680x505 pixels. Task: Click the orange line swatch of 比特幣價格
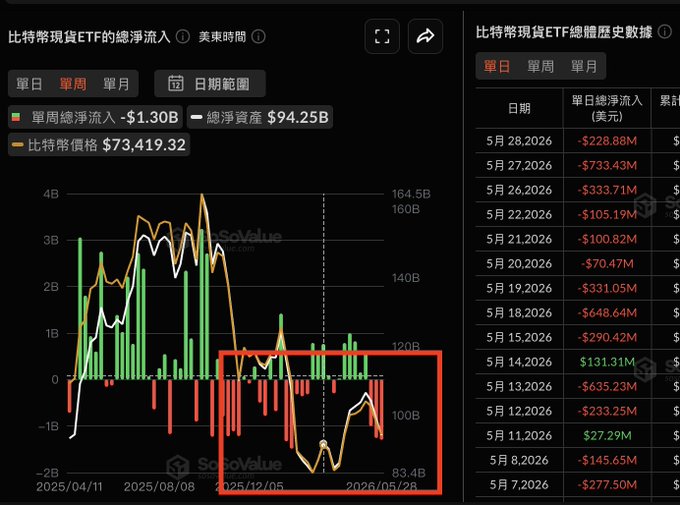17,144
